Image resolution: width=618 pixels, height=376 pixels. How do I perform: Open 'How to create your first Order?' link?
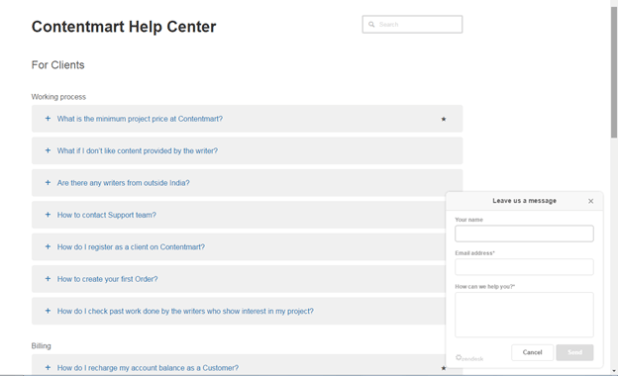107,279
